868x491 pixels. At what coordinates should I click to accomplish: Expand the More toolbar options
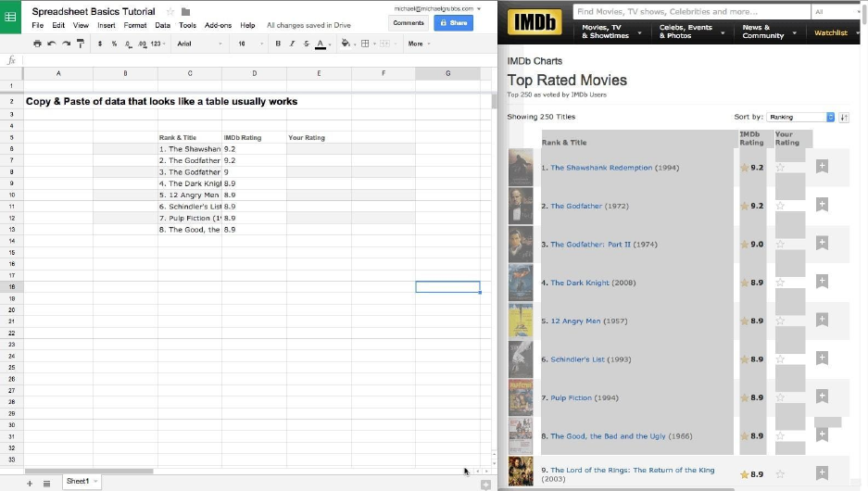click(x=419, y=44)
